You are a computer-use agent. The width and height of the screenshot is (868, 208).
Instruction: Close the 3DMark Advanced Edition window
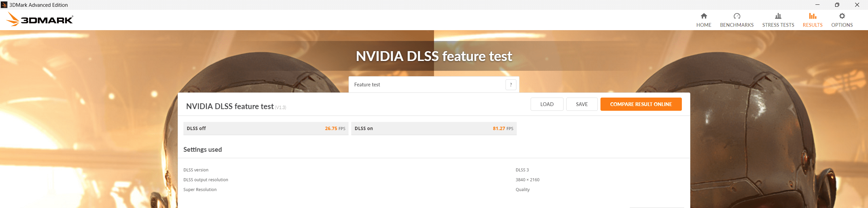coord(857,5)
